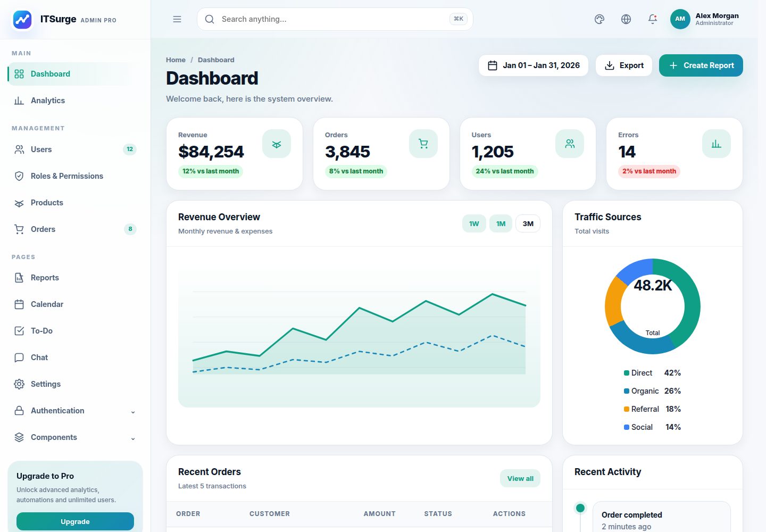Click the Revenue card icon
Image resolution: width=766 pixels, height=532 pixels.
pyautogui.click(x=277, y=144)
